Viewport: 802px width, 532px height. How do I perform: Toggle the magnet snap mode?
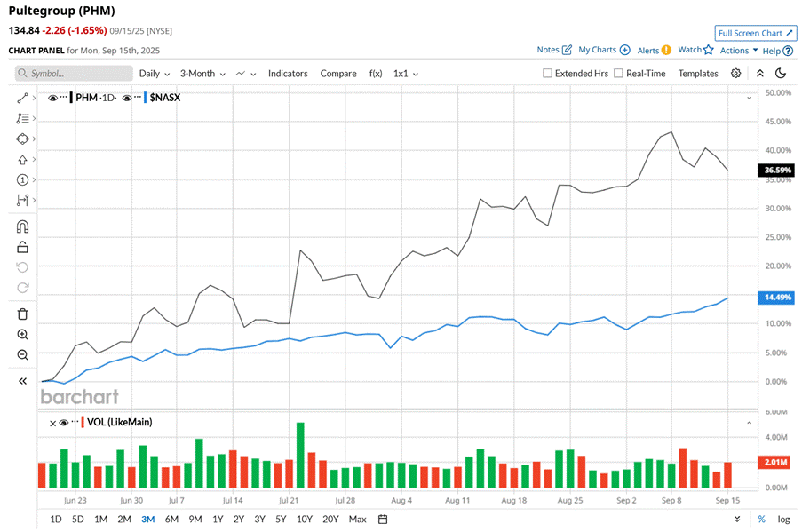[x=22, y=226]
